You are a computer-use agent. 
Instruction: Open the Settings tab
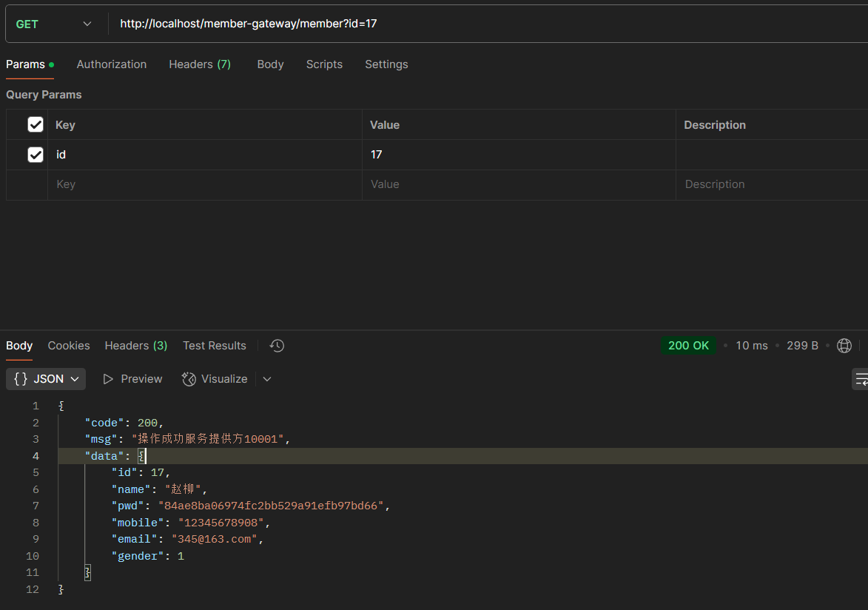point(386,64)
